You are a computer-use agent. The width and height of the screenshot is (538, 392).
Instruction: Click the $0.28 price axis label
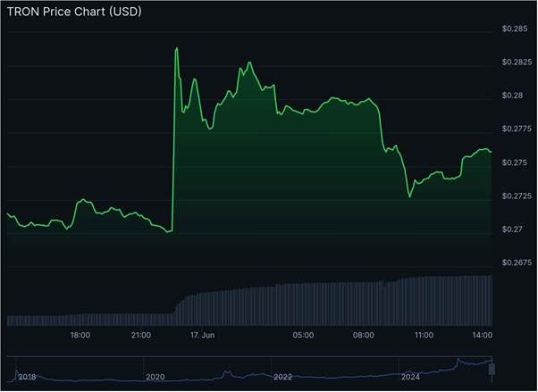tap(512, 96)
